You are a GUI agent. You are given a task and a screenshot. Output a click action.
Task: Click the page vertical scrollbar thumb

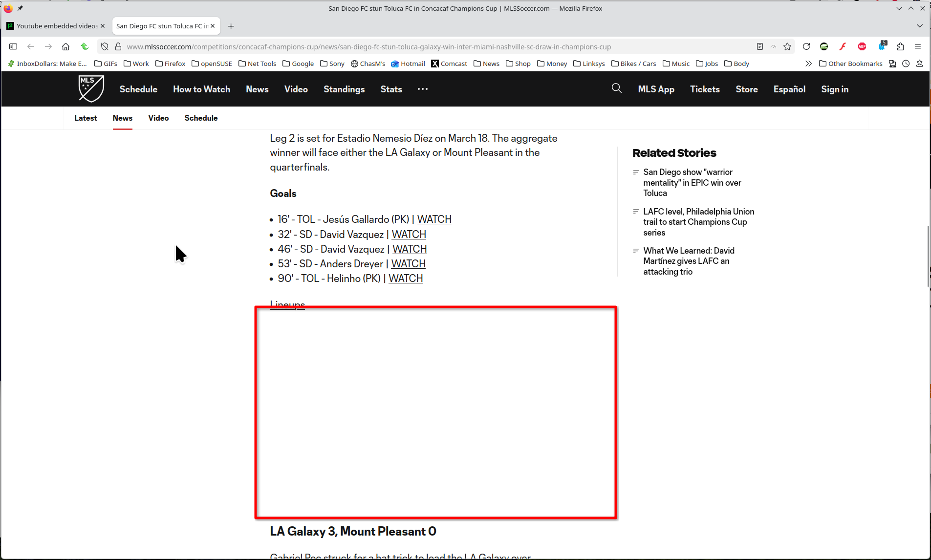pos(928,257)
